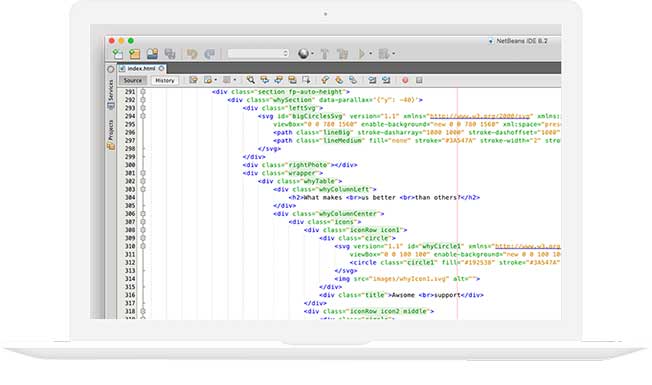Open the project configuration combo box
652x385 pixels.
[258, 53]
